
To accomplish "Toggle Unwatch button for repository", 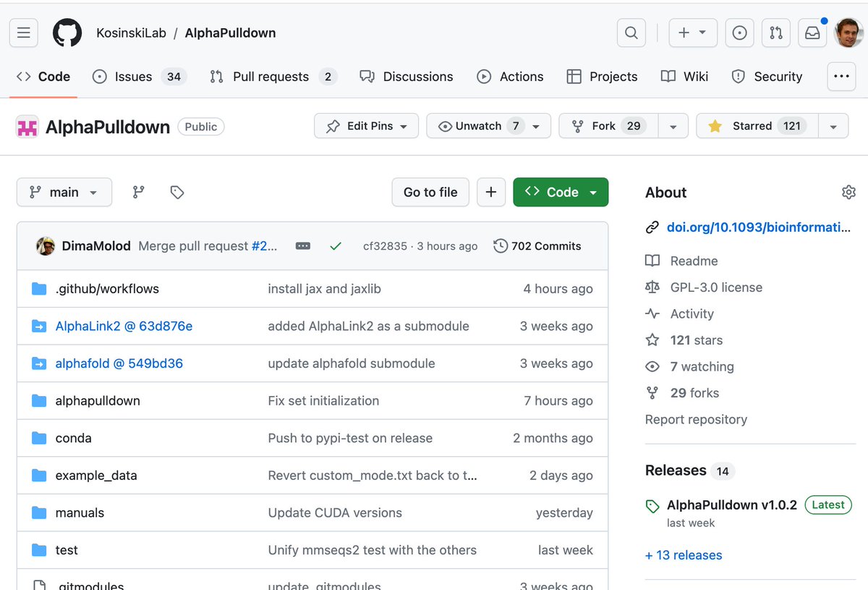I will point(488,126).
